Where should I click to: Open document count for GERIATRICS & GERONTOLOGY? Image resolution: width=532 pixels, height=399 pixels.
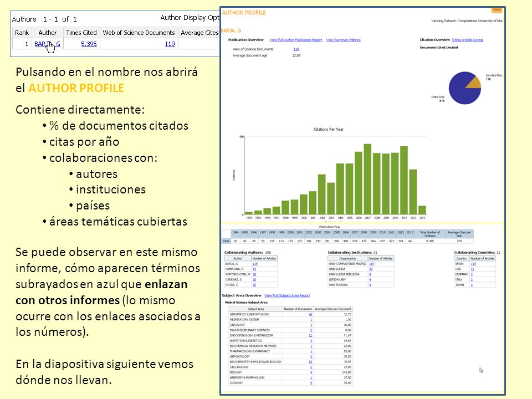point(310,315)
